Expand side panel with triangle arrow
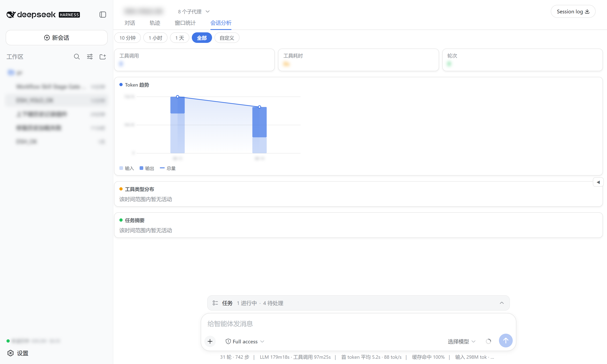The width and height of the screenshot is (607, 364). pos(598,182)
